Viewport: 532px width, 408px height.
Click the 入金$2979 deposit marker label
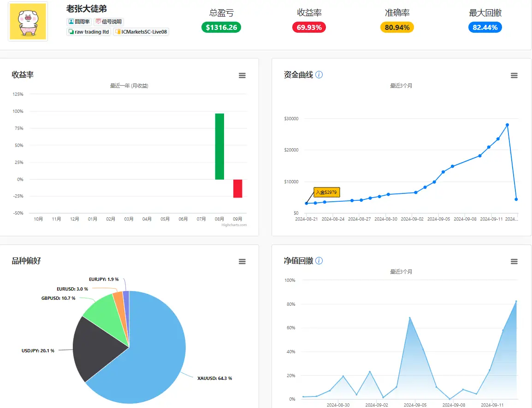(326, 192)
